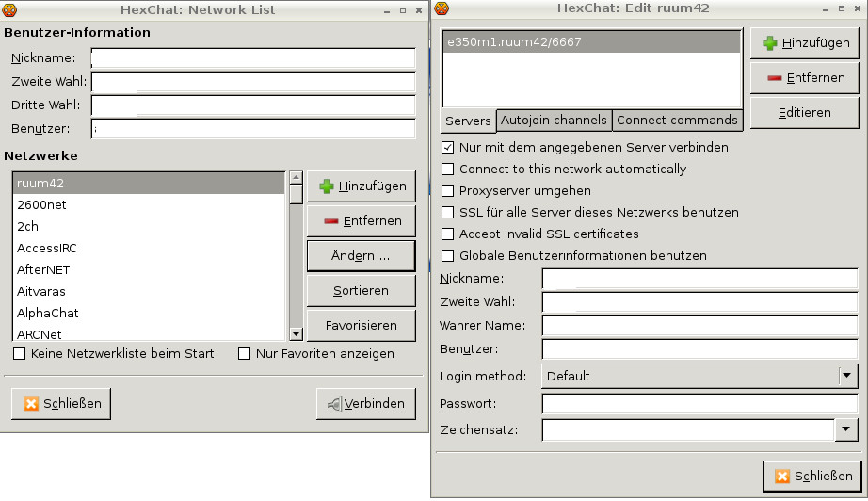Expand the Zeichensatz combo box arrow
This screenshot has height=501, width=868.
click(x=846, y=430)
